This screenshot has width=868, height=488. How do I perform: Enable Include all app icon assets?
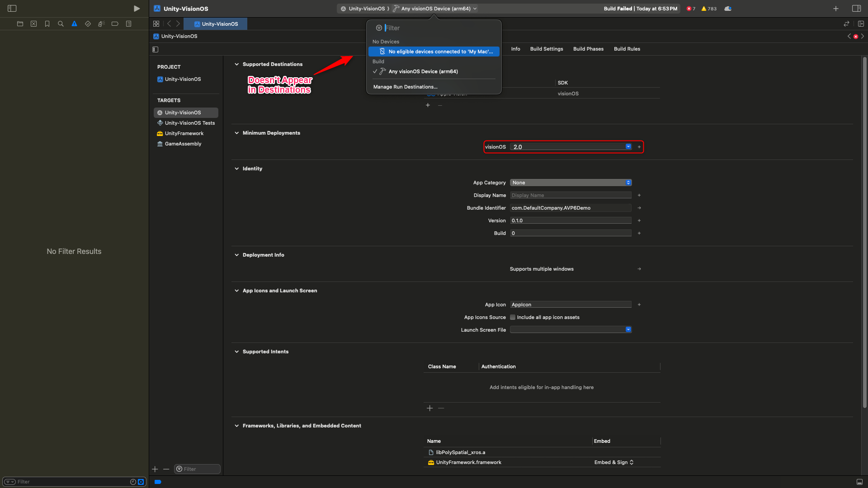[x=513, y=317]
